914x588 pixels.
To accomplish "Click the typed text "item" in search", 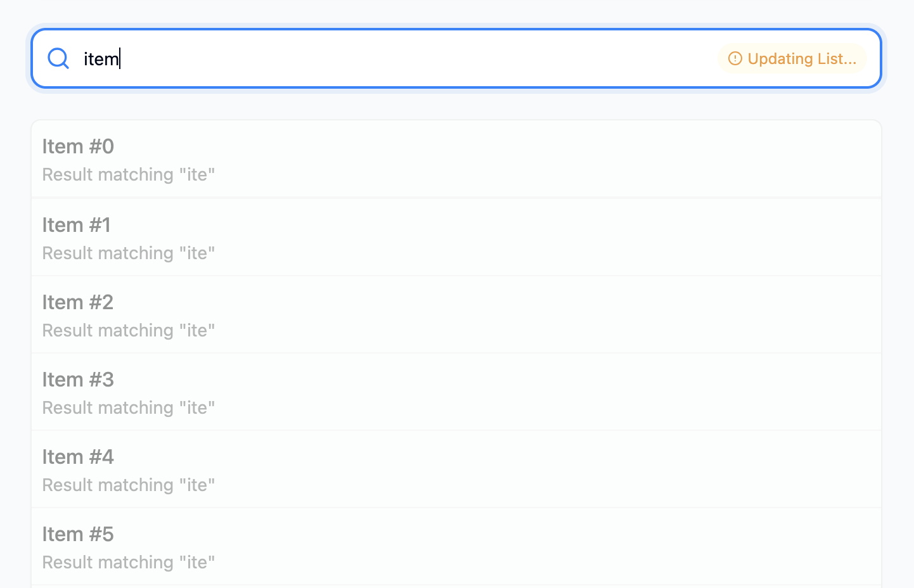I will point(101,59).
